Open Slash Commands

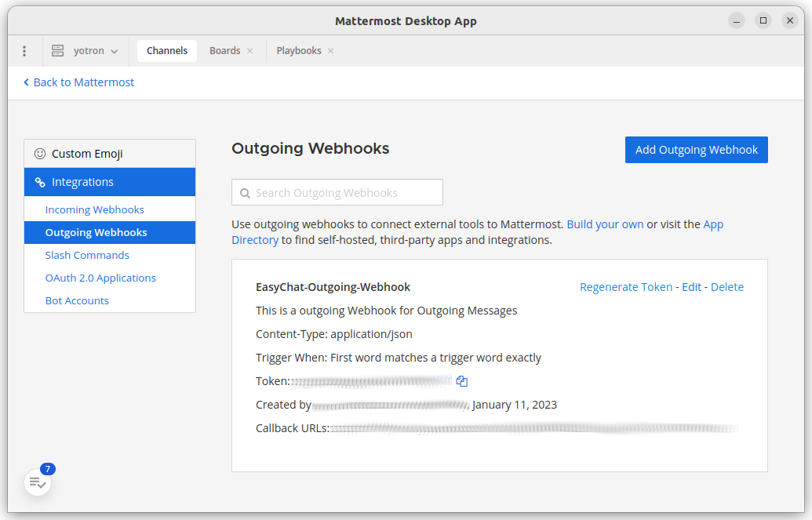click(x=87, y=256)
